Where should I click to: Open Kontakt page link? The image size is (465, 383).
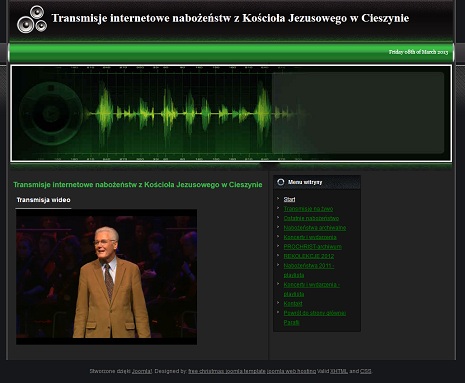point(293,304)
